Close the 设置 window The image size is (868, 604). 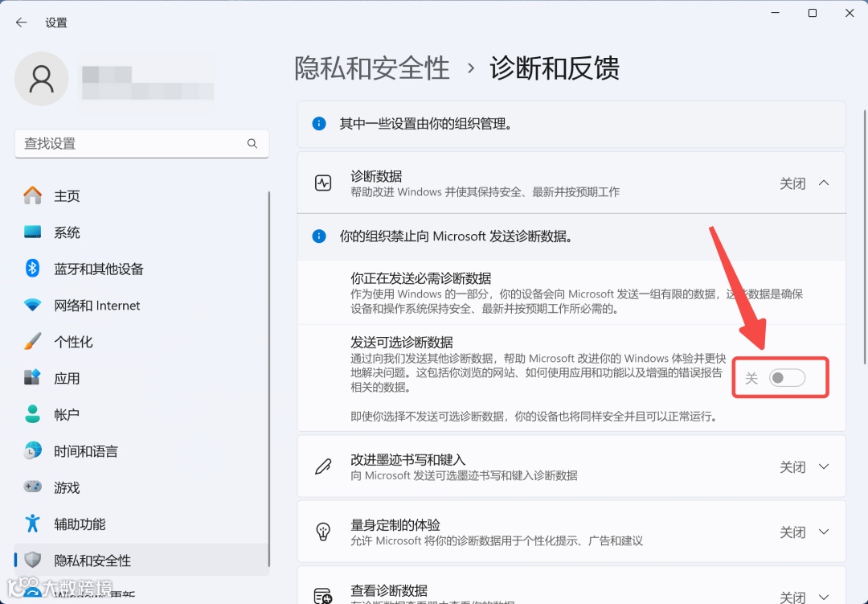(x=850, y=13)
